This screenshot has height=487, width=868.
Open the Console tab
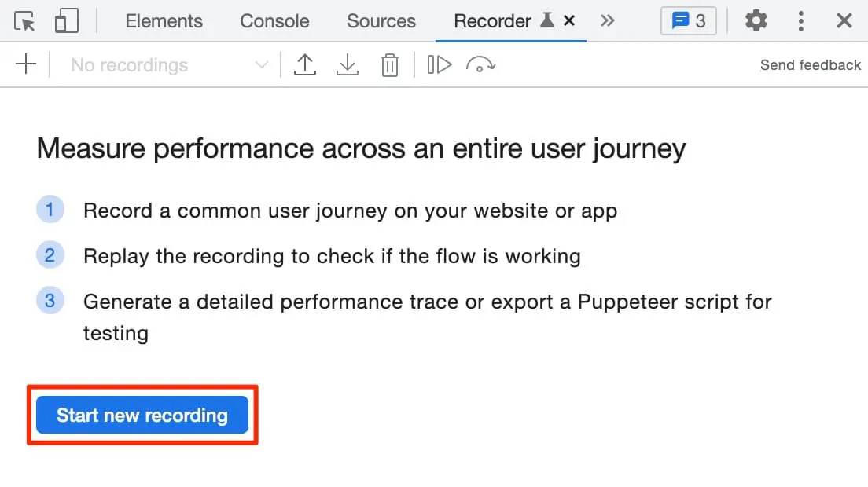coord(274,21)
